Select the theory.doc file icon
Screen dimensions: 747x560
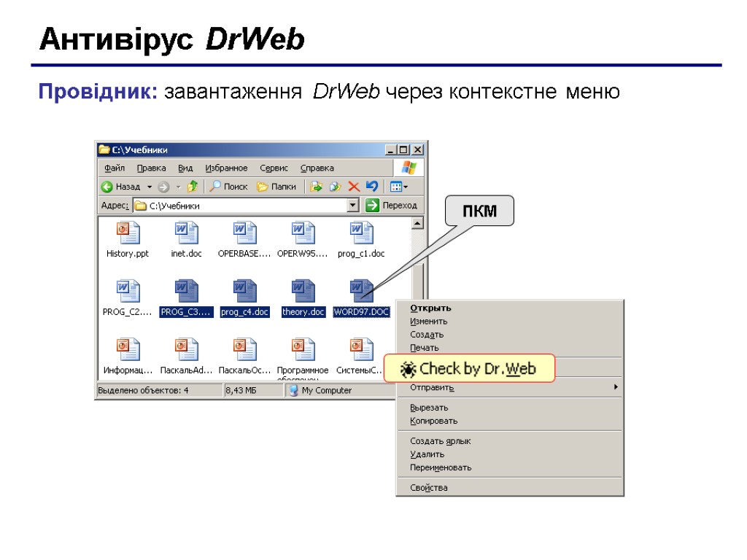click(303, 291)
